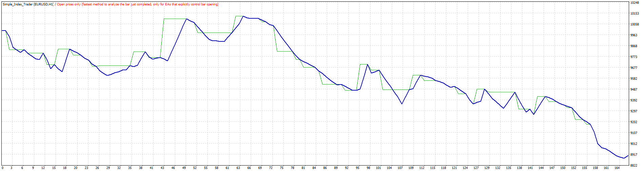Viewport: 644px width, 171px height.
Task: Select the 9582 vertical axis value
Action: click(634, 79)
